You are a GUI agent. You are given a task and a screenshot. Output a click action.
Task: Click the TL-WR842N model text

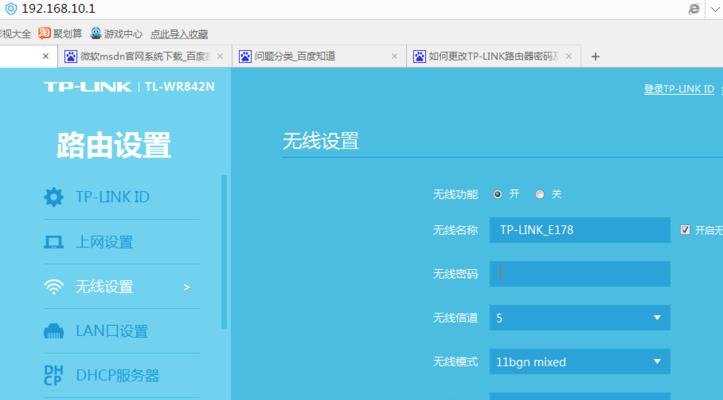click(179, 87)
